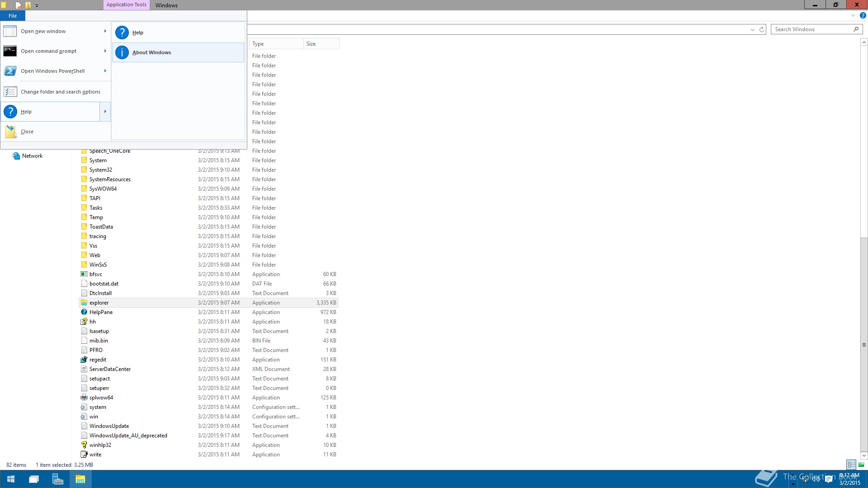This screenshot has height=488, width=868.
Task: Click About Windows
Action: [x=178, y=52]
